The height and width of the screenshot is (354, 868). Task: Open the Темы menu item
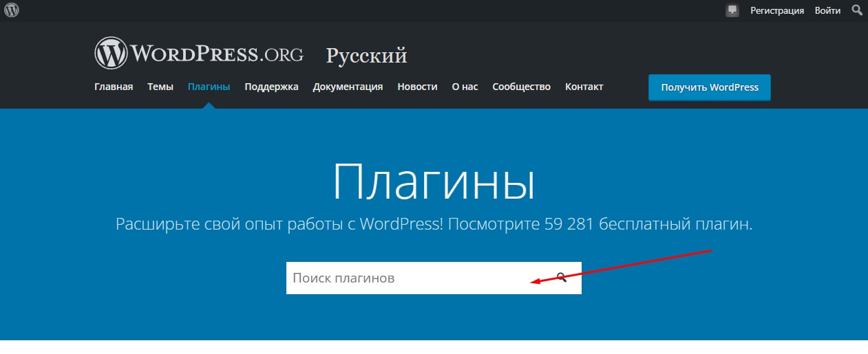click(x=160, y=87)
